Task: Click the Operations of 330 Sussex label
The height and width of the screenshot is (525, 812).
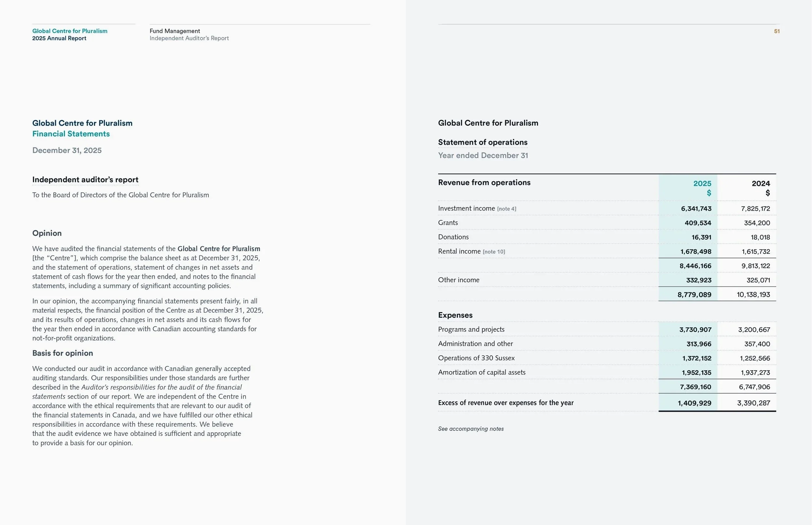Action: [476, 358]
